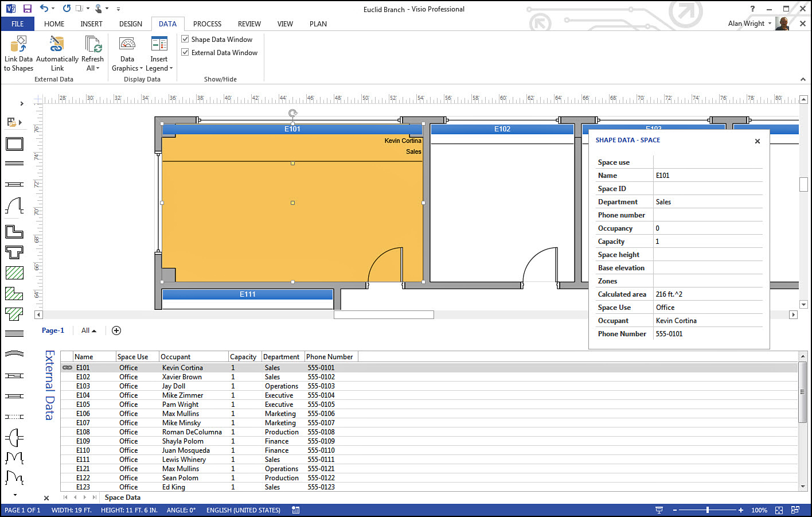812x517 pixels.
Task: Open the Undo history dropdown arrow
Action: (x=53, y=9)
